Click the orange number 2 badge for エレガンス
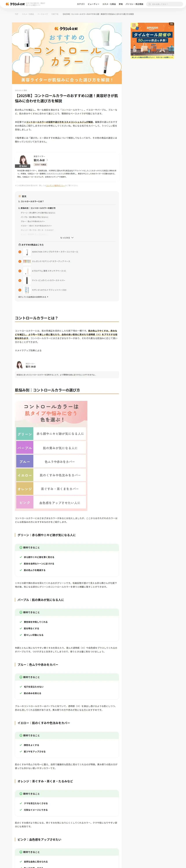 point(20,261)
